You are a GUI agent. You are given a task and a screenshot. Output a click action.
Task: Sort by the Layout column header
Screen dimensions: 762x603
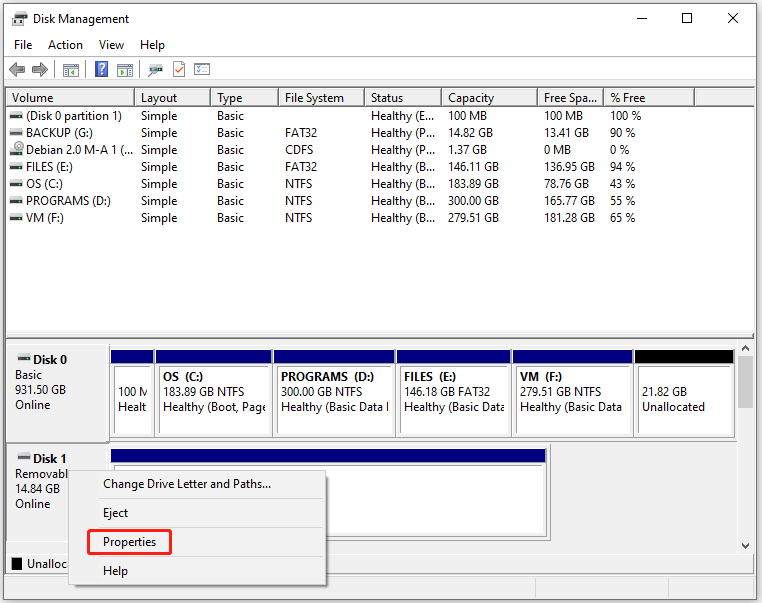point(173,98)
